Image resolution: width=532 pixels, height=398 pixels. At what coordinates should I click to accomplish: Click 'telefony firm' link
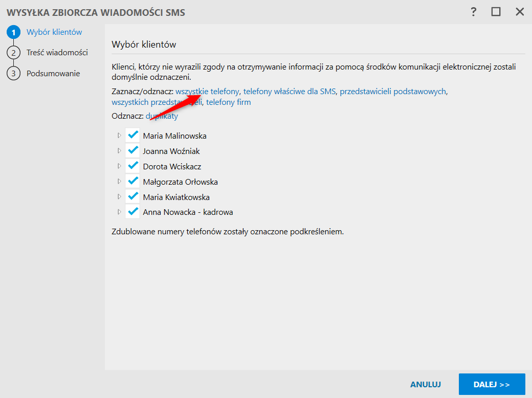coord(228,102)
